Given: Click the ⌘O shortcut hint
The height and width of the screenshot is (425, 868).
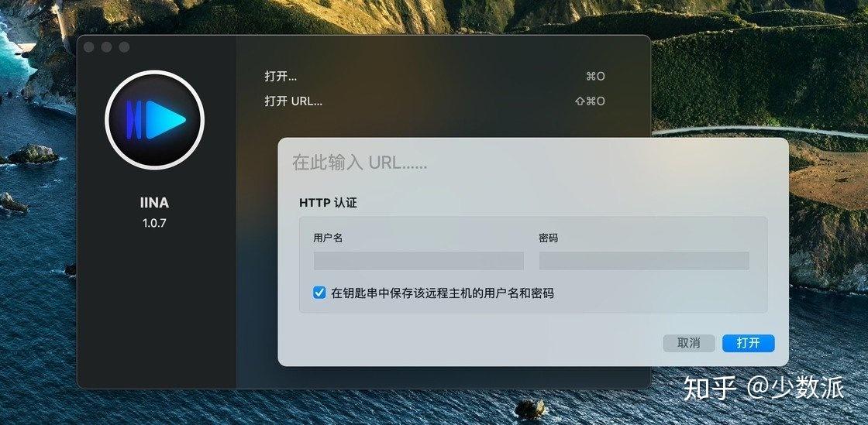Looking at the screenshot, I should [595, 77].
